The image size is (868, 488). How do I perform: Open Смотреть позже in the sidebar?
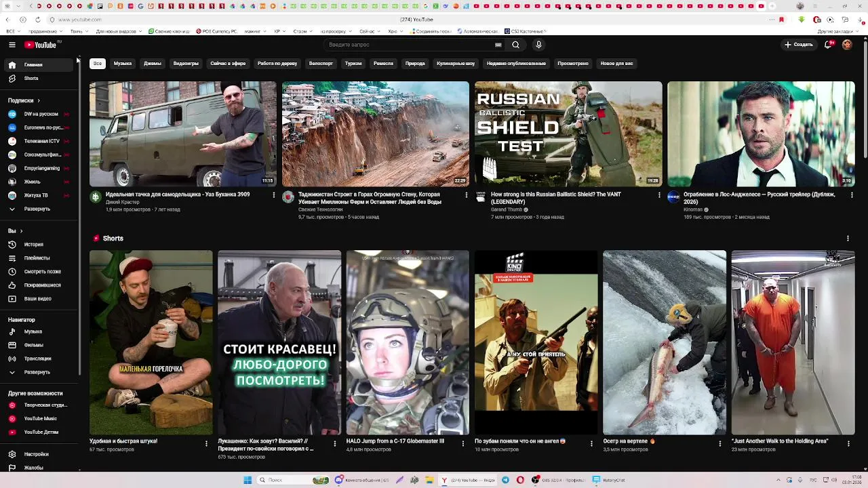pyautogui.click(x=39, y=272)
